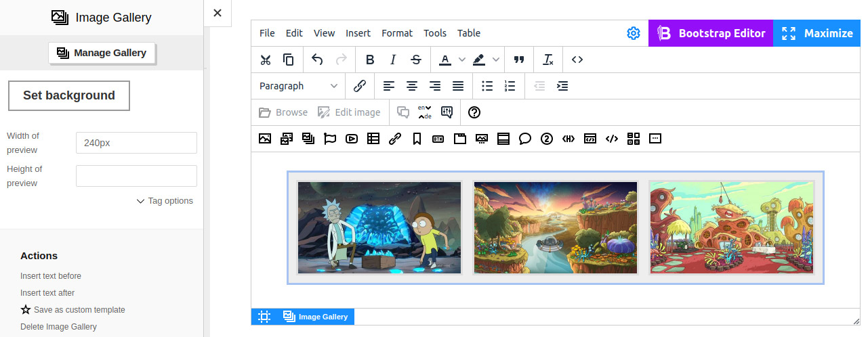Open the Edit menu
The width and height of the screenshot is (868, 337).
click(294, 33)
